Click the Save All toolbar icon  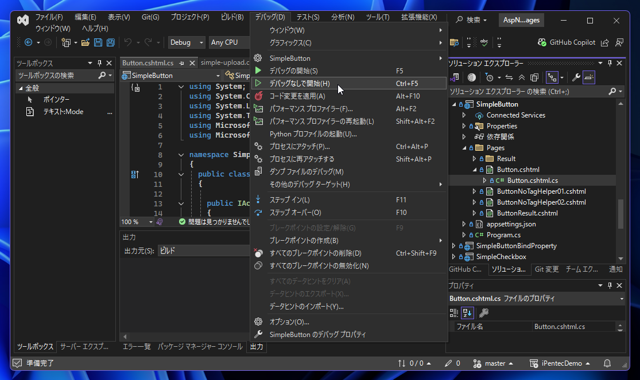111,42
